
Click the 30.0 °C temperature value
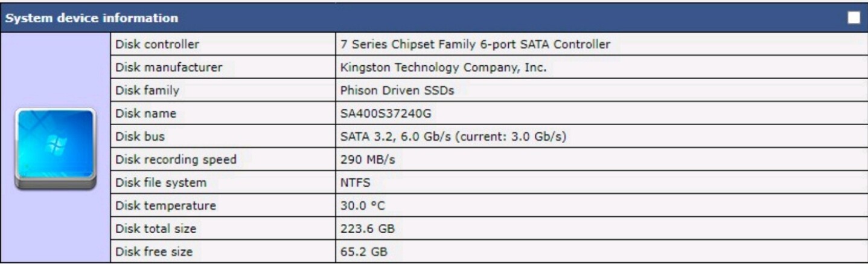click(x=362, y=205)
